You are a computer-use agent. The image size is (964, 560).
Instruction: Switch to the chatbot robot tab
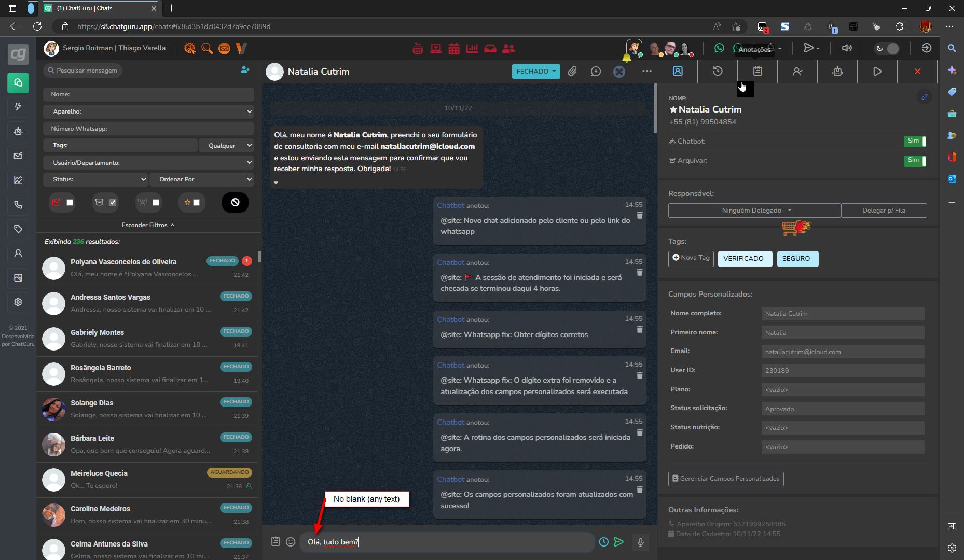(837, 72)
